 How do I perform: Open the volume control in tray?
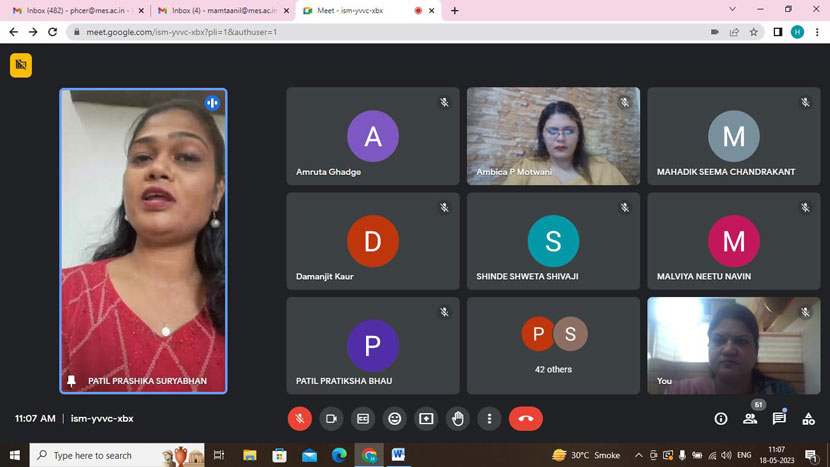(727, 455)
